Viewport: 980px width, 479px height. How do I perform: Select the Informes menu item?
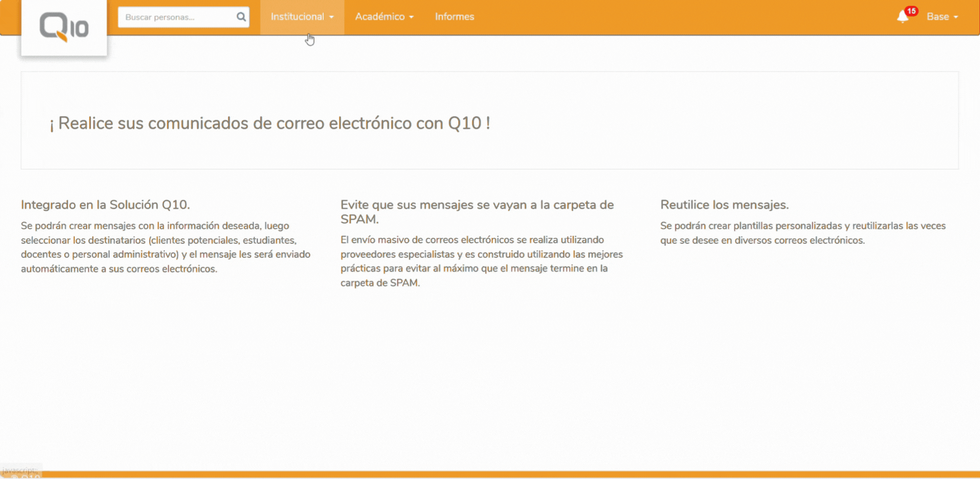[x=454, y=16]
